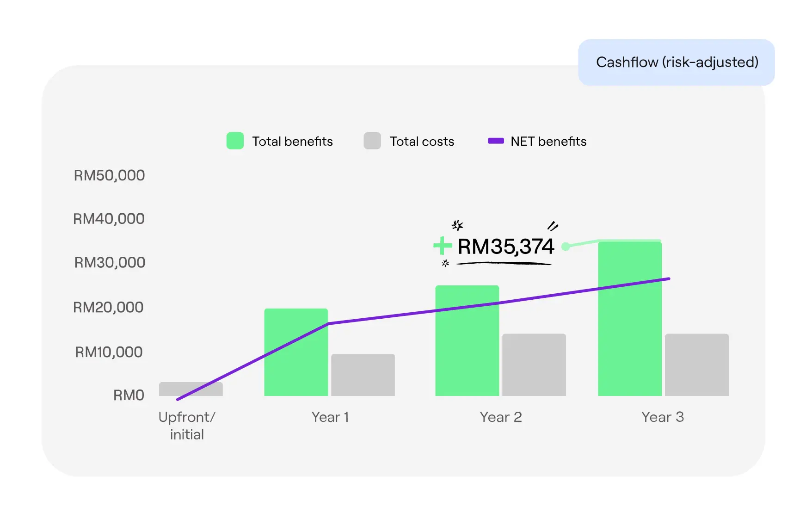
Task: Select the Year 1 gray costs bar
Action: [363, 375]
